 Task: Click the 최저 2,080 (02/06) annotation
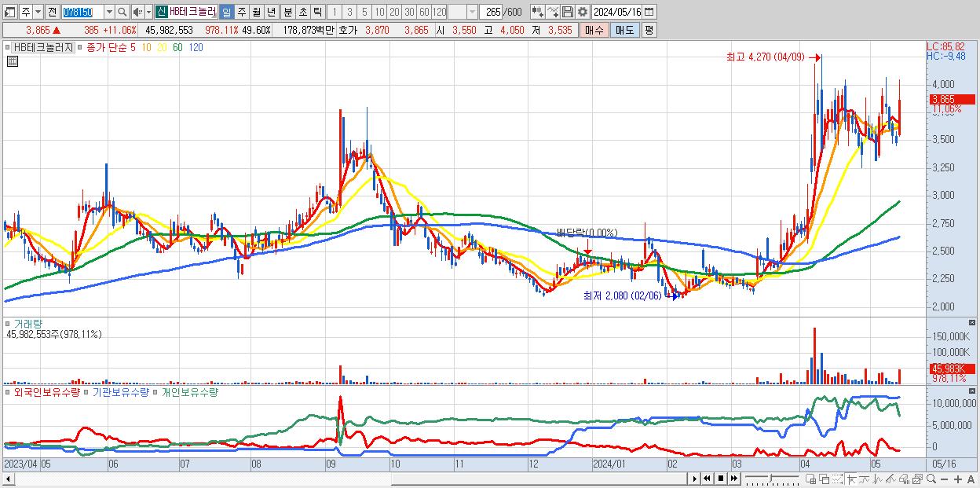coord(623,296)
